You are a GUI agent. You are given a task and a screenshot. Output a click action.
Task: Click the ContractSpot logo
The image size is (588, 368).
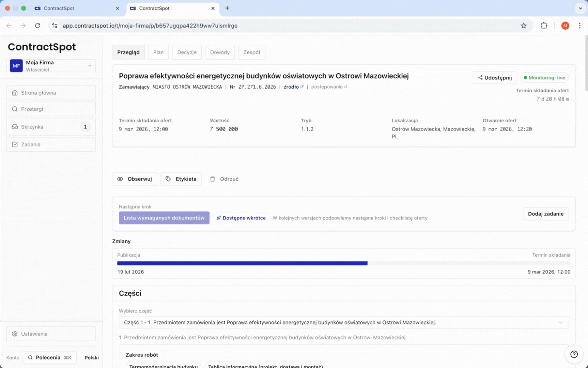click(42, 47)
